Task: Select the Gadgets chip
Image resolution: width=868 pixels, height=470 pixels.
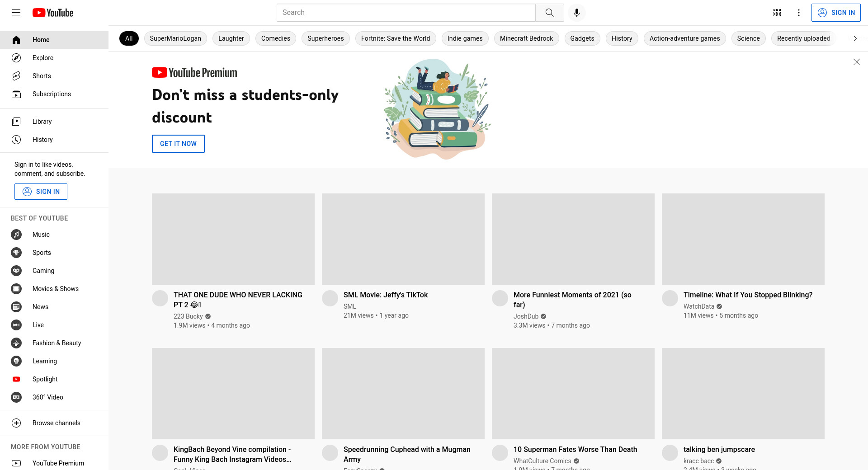Action: (x=582, y=38)
